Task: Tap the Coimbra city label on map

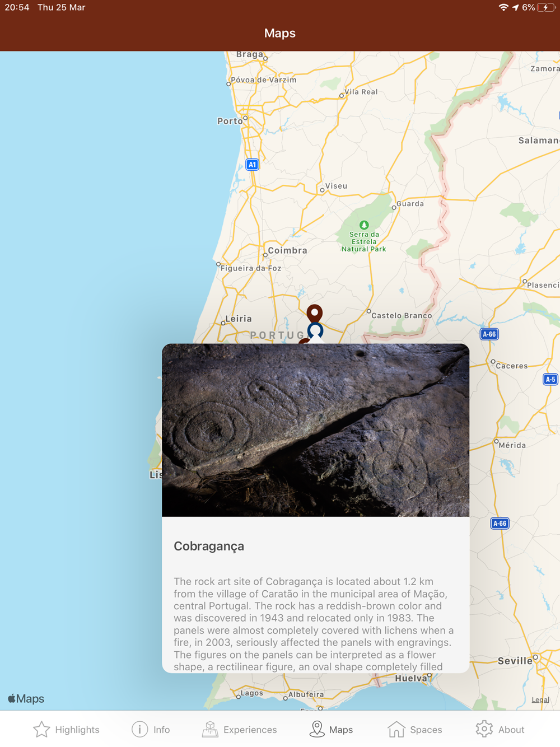Action: [x=287, y=250]
